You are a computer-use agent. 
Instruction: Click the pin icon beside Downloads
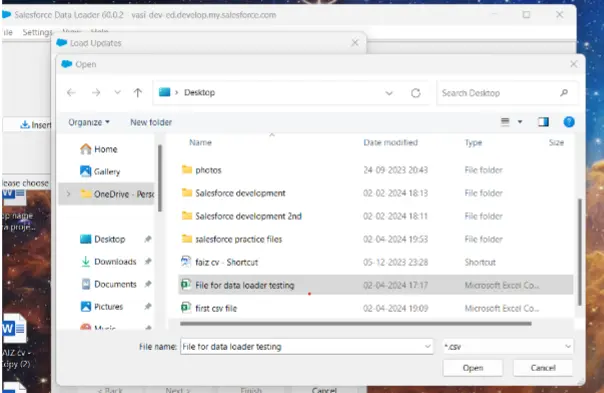click(148, 262)
